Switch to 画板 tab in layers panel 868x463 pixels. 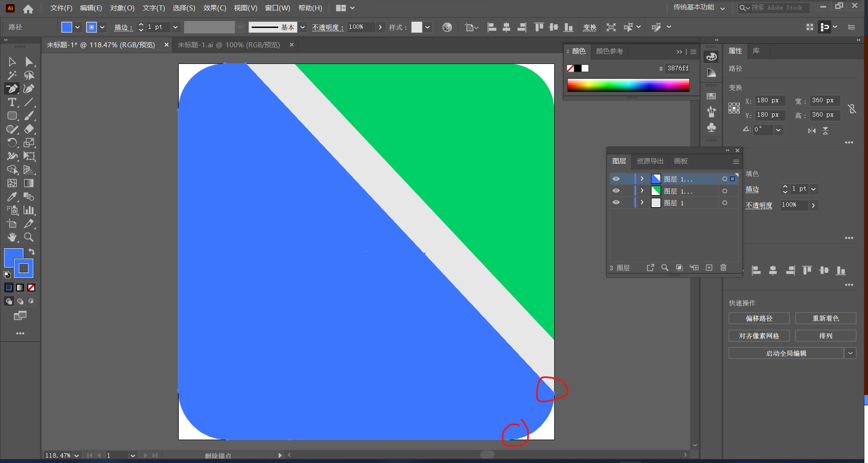681,161
